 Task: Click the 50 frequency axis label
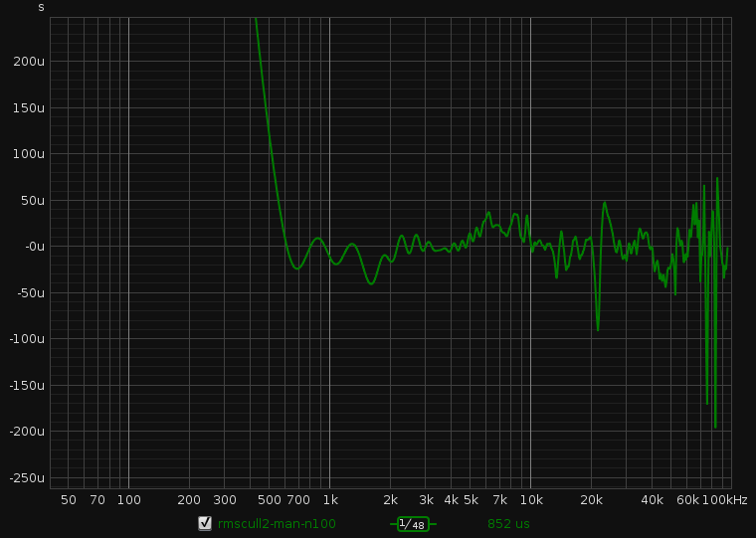click(x=69, y=500)
